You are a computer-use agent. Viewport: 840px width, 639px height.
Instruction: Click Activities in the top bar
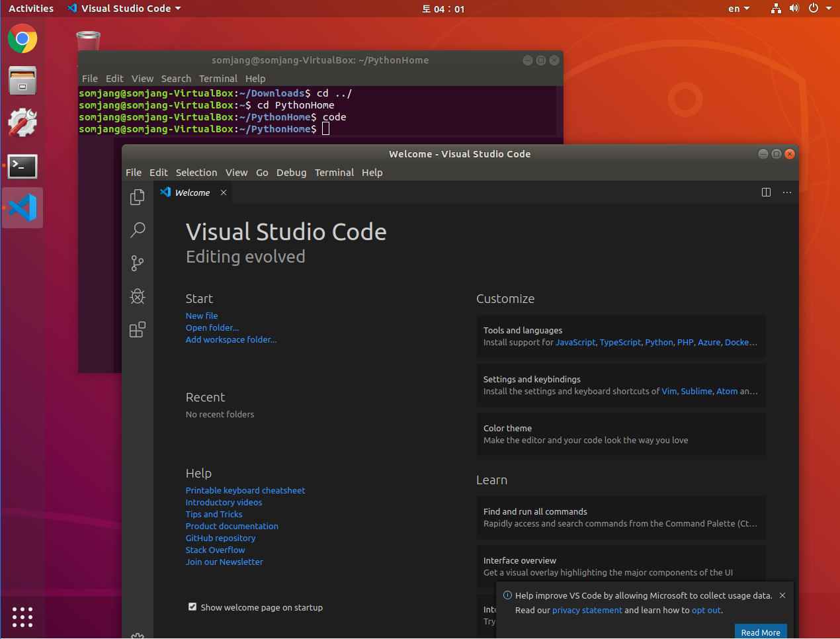pyautogui.click(x=31, y=9)
